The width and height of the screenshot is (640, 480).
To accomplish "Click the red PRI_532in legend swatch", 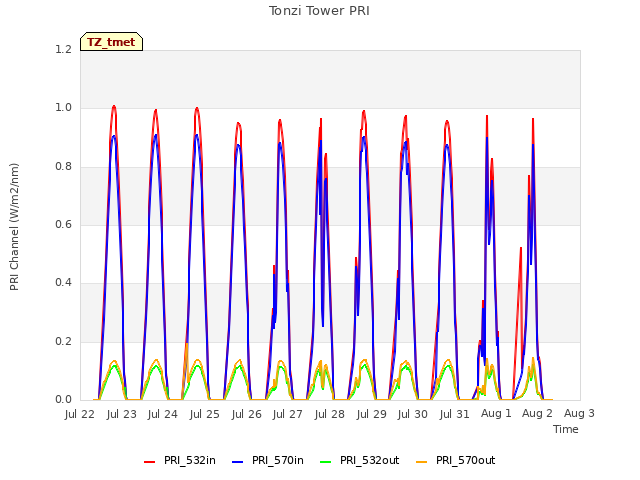I will [x=150, y=461].
